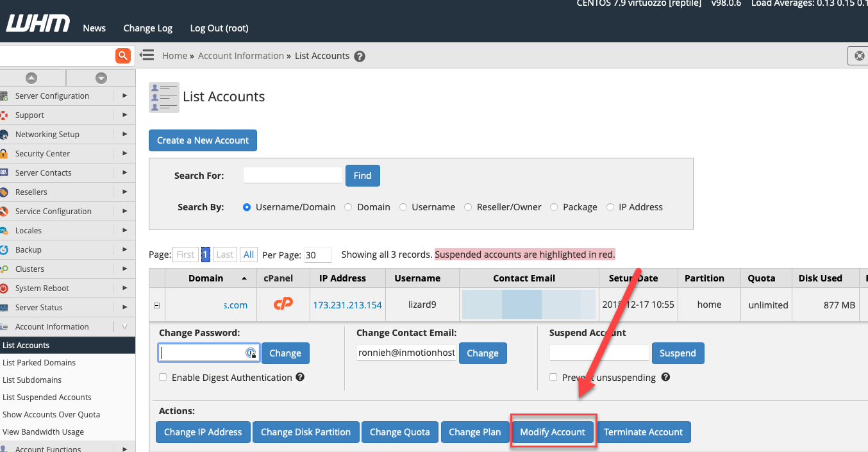
Task: Open List Suspended Accounts in sidebar
Action: coord(47,397)
